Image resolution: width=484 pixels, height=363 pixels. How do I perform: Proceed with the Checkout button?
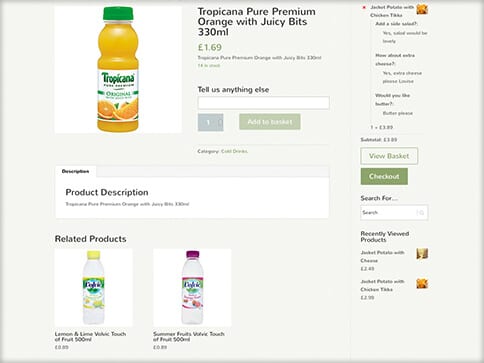[384, 176]
